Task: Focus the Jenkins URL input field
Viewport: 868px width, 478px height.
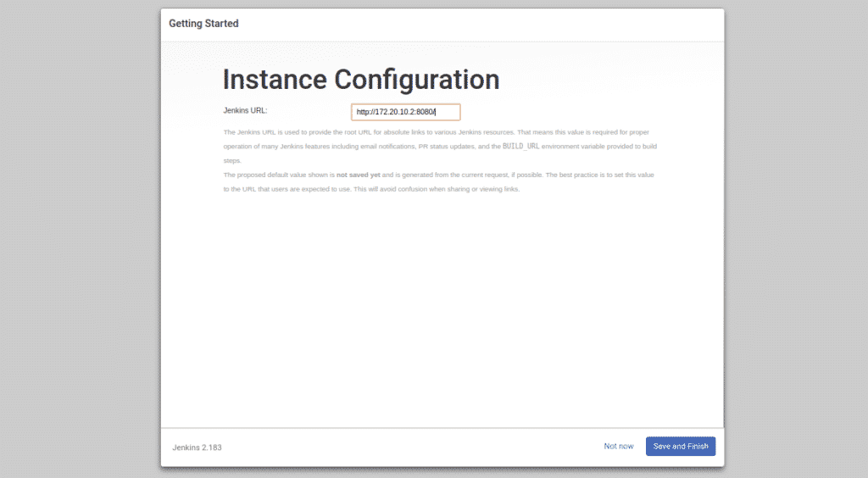Action: [x=405, y=112]
